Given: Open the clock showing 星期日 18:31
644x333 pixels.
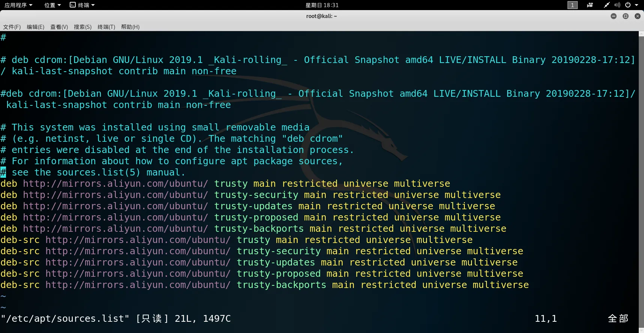Looking at the screenshot, I should (x=322, y=5).
